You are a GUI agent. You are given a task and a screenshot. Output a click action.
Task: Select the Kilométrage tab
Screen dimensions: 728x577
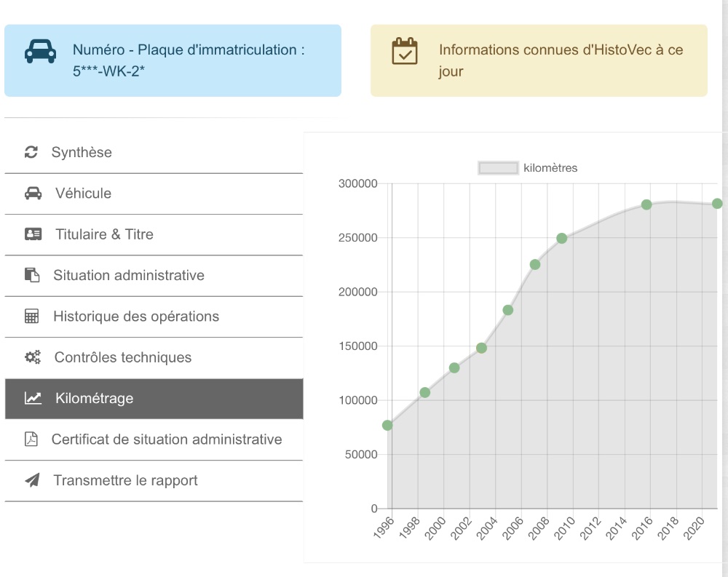click(x=94, y=399)
